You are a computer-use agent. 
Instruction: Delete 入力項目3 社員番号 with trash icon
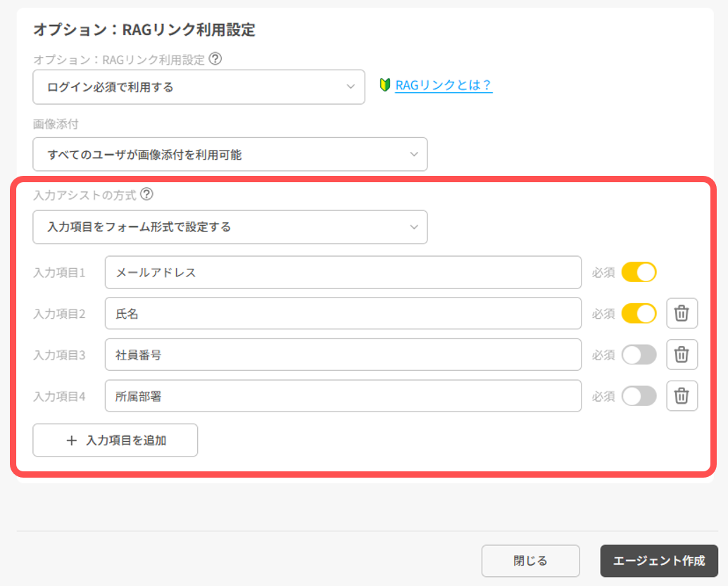(x=682, y=355)
